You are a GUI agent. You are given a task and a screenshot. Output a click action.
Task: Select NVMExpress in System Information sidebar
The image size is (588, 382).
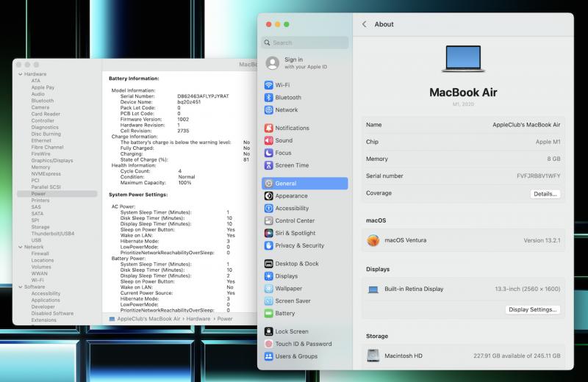pos(46,174)
